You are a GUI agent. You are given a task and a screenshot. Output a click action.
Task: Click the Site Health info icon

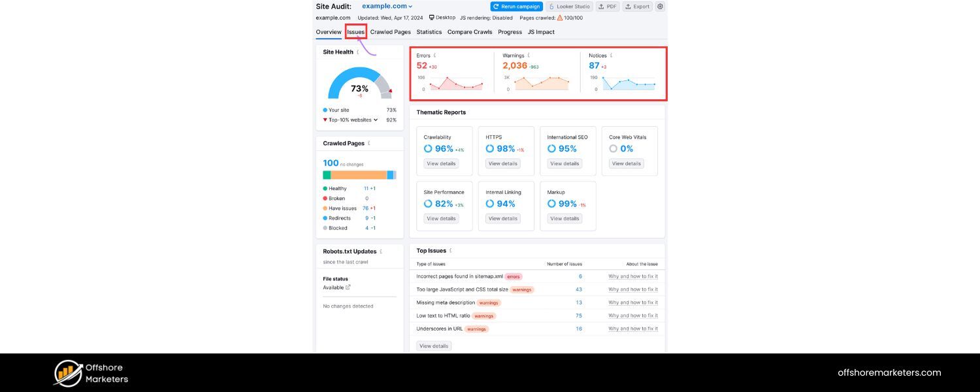click(x=358, y=52)
